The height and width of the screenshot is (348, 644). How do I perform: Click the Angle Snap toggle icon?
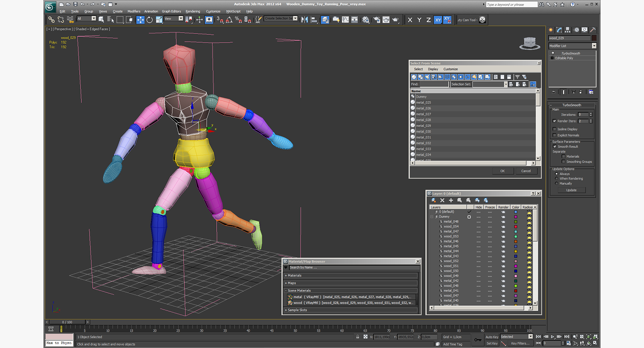229,20
